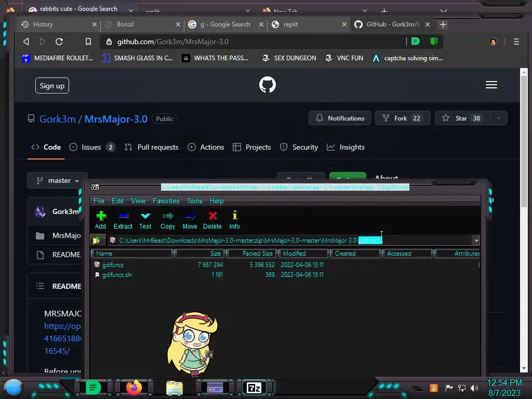532x399 pixels.
Task: Expand the 7-Zip path history dropdown
Action: tap(476, 240)
